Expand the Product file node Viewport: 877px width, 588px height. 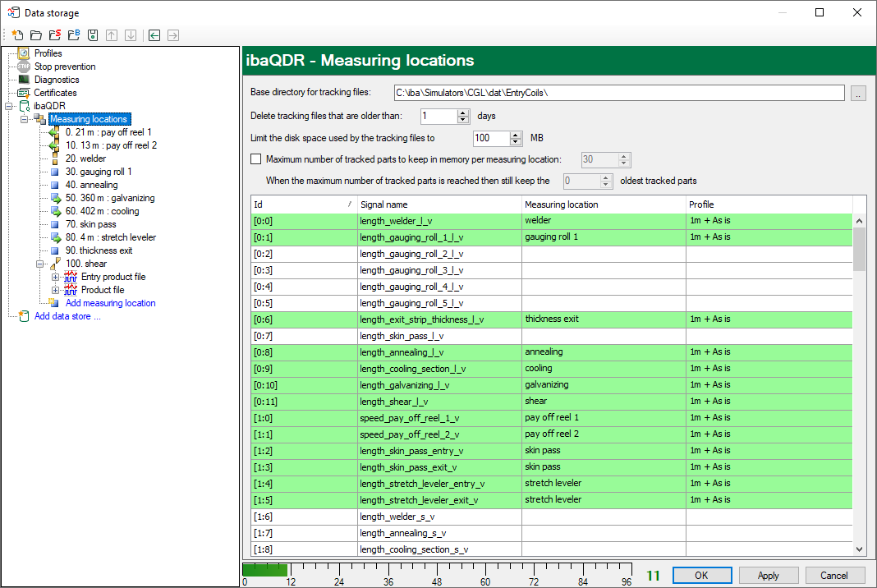pos(55,290)
